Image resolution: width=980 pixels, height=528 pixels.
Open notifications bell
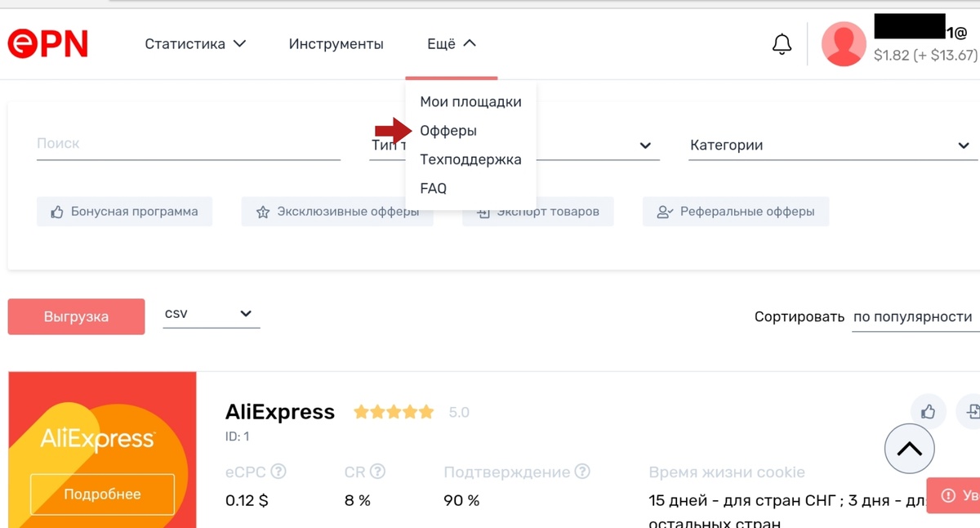click(x=782, y=44)
